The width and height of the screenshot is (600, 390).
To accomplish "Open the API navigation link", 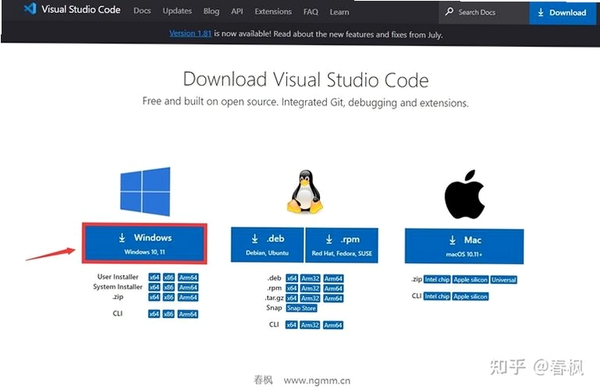I will click(237, 11).
